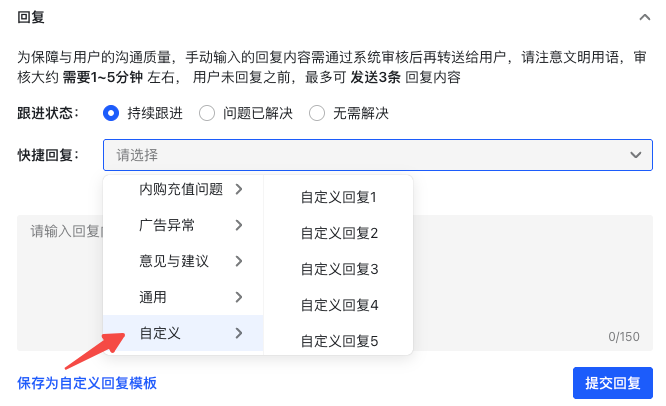Choose 自定义回复2 from the submenu
This screenshot has height=406, width=666.
(x=339, y=233)
